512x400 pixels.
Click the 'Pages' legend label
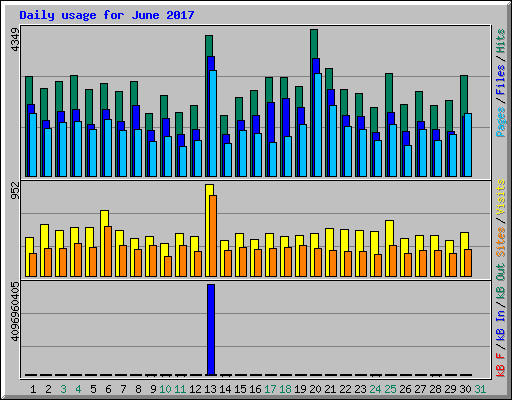pyautogui.click(x=500, y=122)
